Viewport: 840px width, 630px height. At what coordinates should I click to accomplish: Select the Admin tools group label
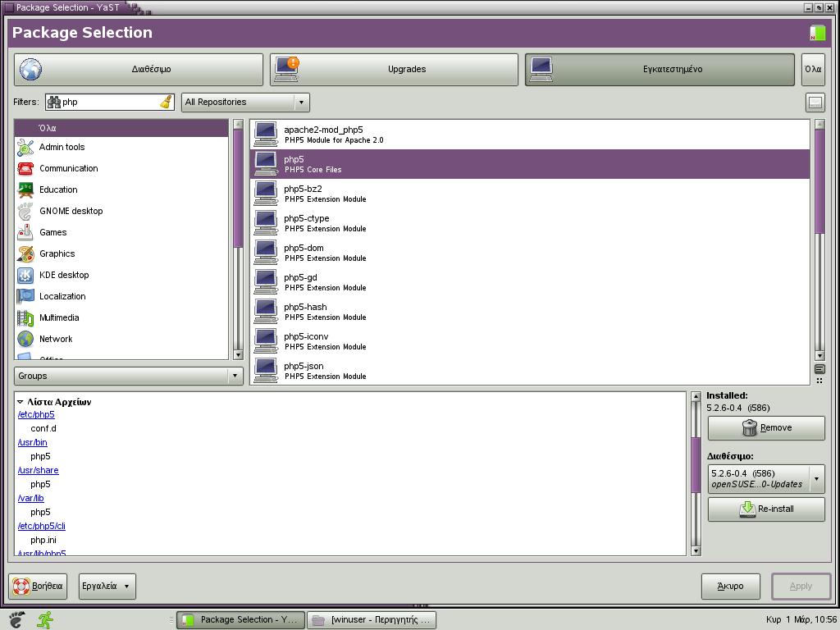pos(62,148)
